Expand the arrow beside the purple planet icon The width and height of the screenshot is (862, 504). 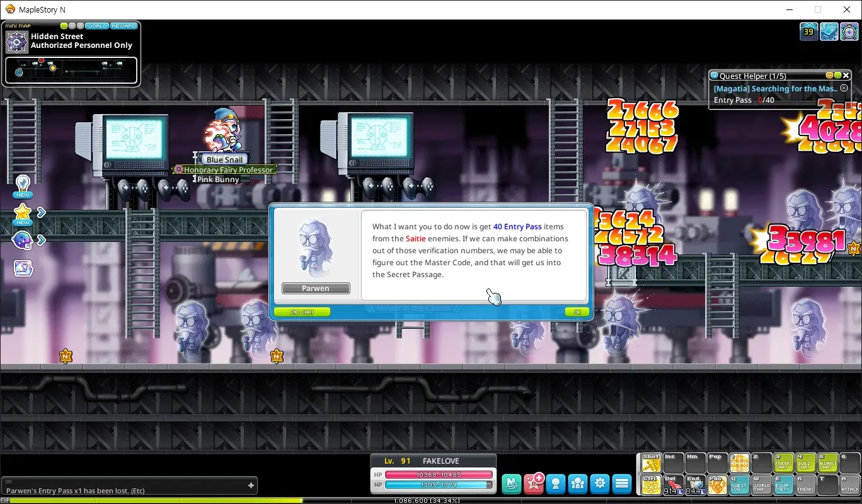[42, 239]
